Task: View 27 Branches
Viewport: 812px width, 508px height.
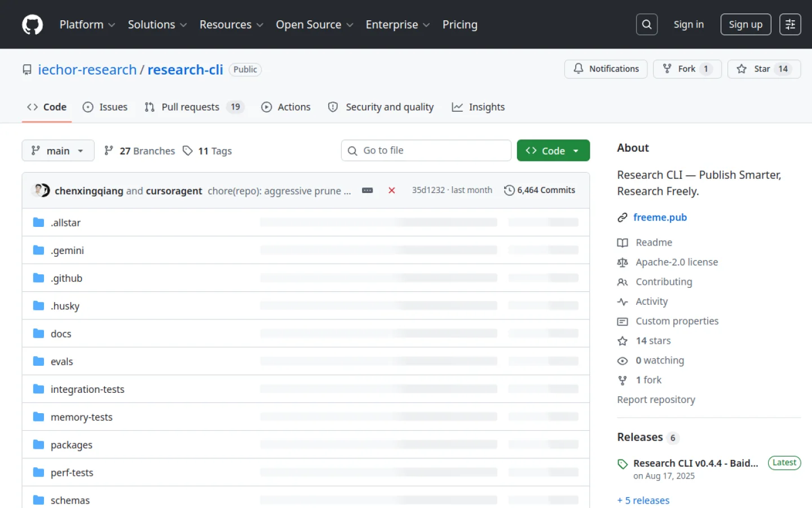Action: click(140, 151)
